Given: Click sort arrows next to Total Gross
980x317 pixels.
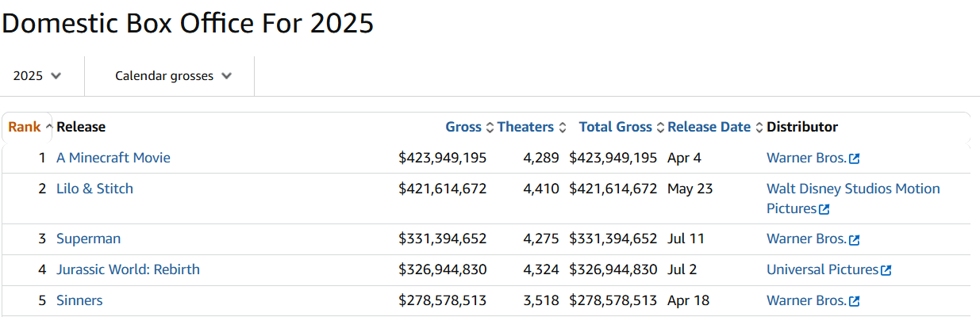Looking at the screenshot, I should [660, 128].
